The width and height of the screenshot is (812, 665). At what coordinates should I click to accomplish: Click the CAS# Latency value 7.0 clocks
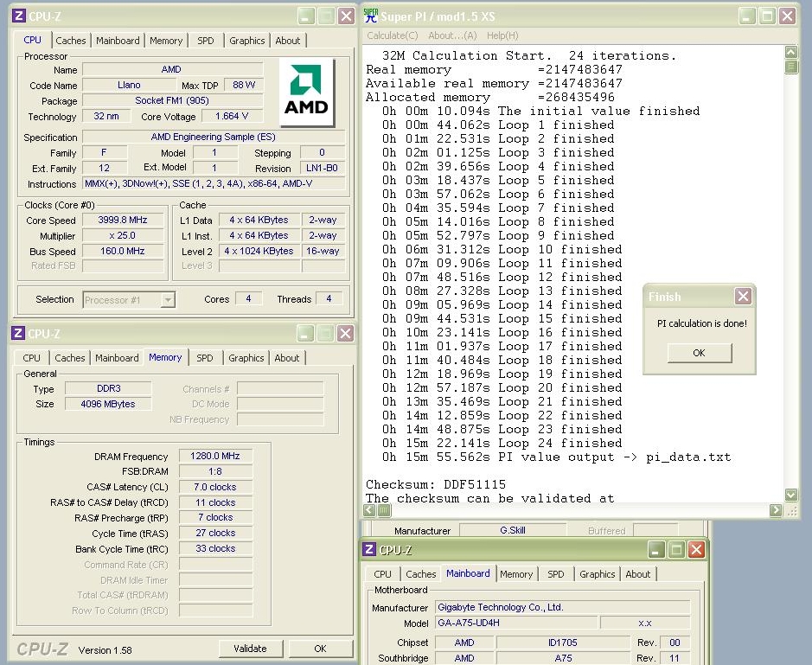pyautogui.click(x=215, y=487)
